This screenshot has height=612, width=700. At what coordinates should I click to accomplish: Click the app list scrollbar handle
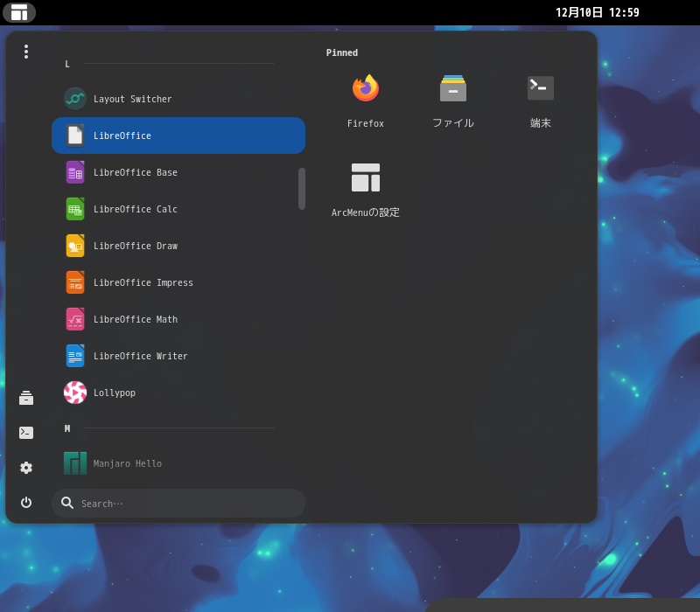(x=302, y=189)
